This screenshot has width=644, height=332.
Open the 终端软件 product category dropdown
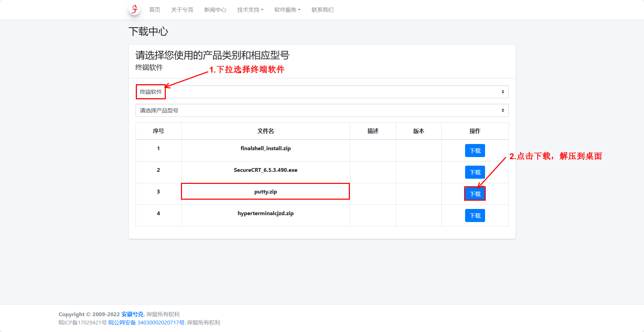tap(322, 92)
